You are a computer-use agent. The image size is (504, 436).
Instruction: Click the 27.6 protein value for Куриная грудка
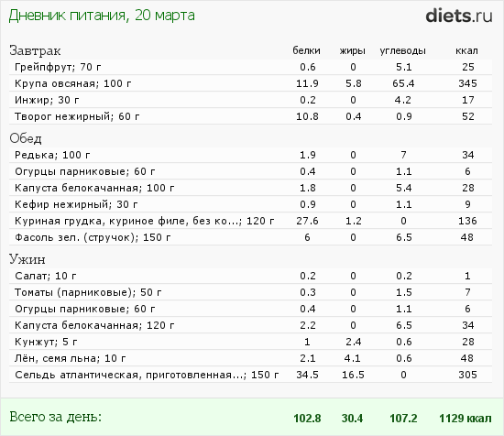[x=307, y=221]
